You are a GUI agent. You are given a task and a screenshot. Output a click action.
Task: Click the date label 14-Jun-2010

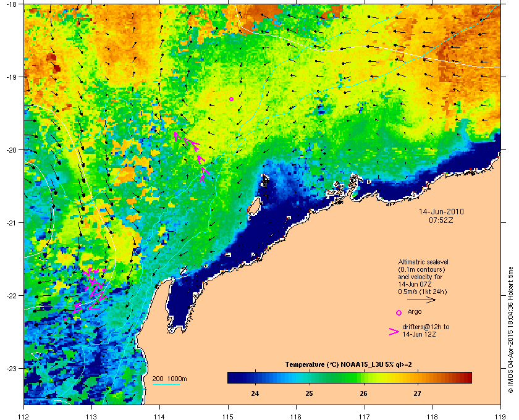click(441, 211)
